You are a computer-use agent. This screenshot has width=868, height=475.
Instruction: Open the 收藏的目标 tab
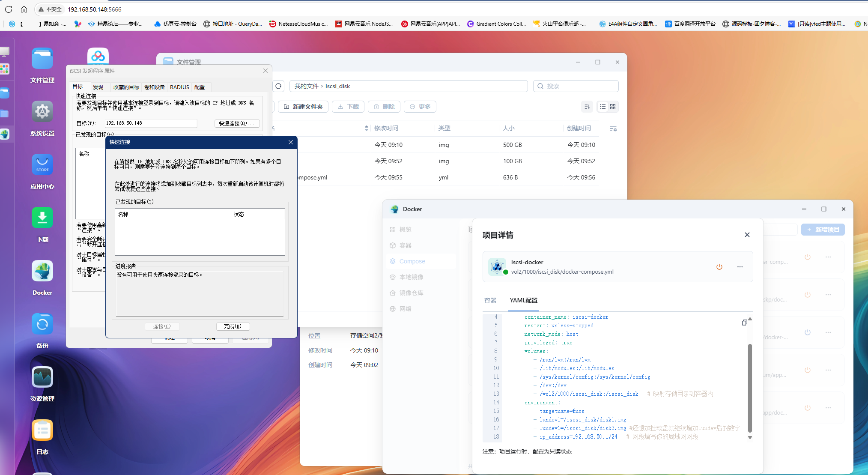tap(126, 87)
